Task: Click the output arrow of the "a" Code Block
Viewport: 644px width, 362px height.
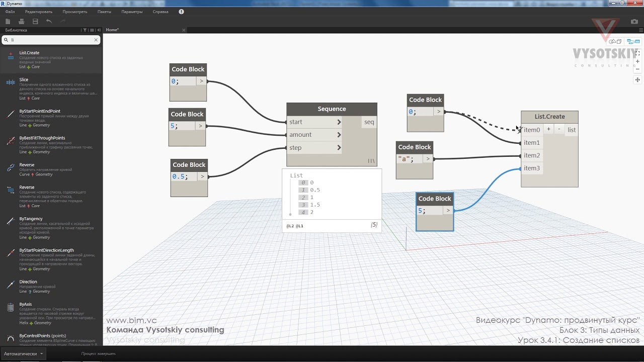Action: pyautogui.click(x=428, y=159)
